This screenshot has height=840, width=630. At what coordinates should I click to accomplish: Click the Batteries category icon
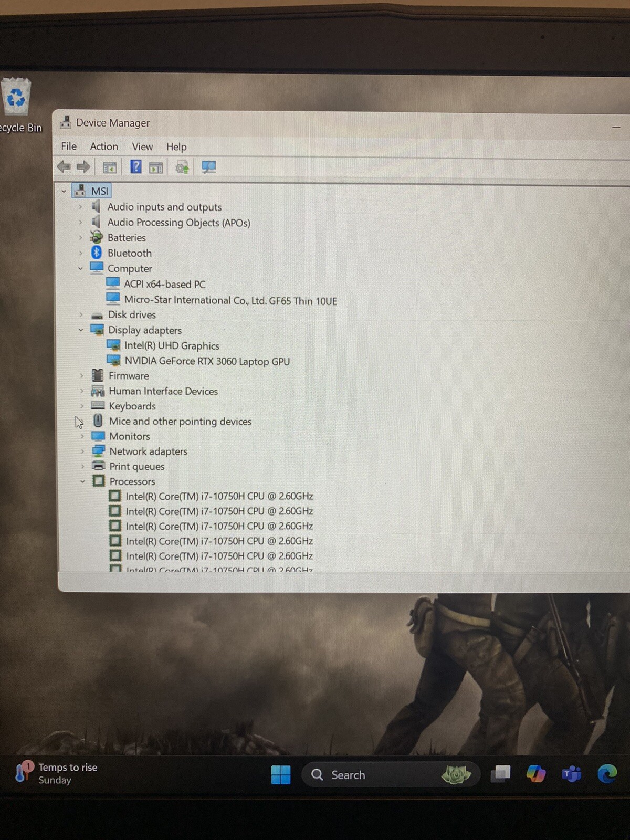coord(97,237)
